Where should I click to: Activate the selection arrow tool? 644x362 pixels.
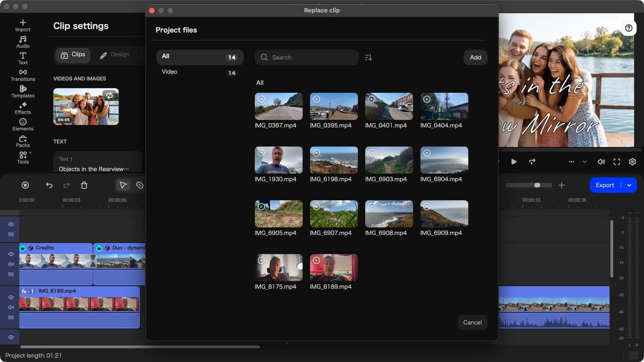click(x=123, y=185)
